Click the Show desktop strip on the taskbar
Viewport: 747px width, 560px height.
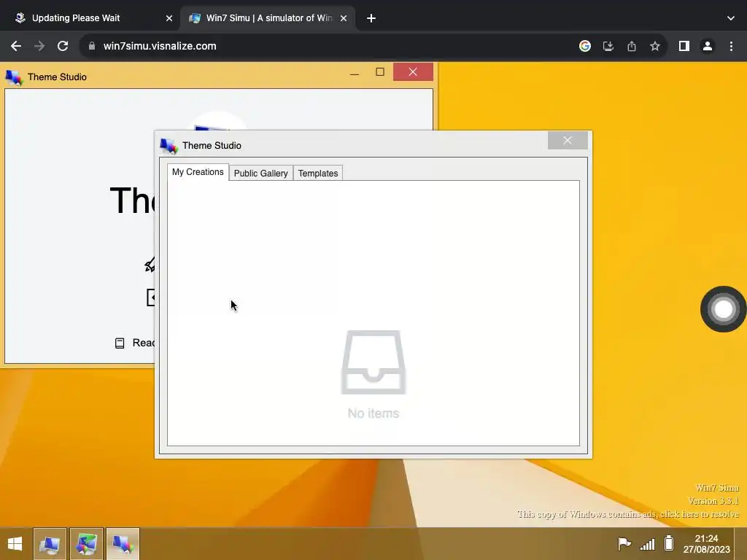(741, 544)
